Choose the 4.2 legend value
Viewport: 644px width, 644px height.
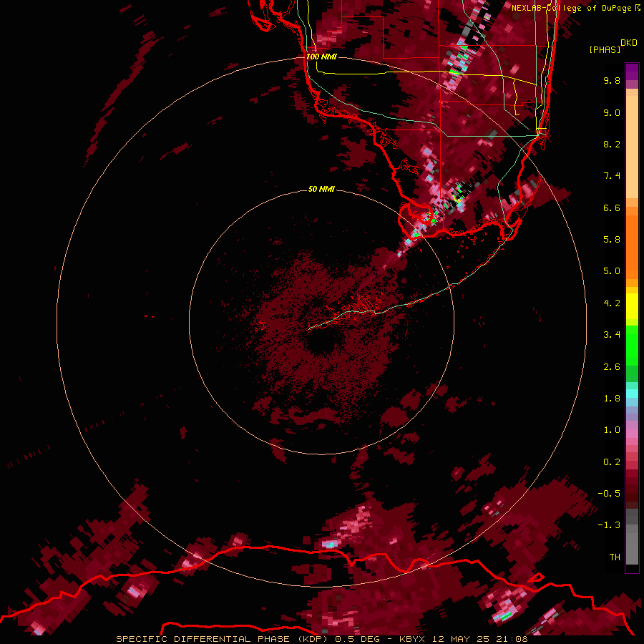tap(612, 303)
